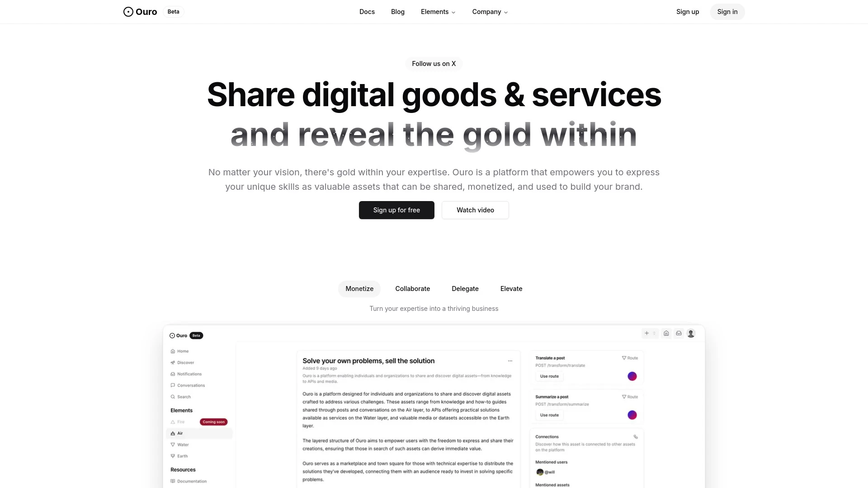Click the Use route button for Translate
This screenshot has width=868, height=488.
(x=550, y=376)
